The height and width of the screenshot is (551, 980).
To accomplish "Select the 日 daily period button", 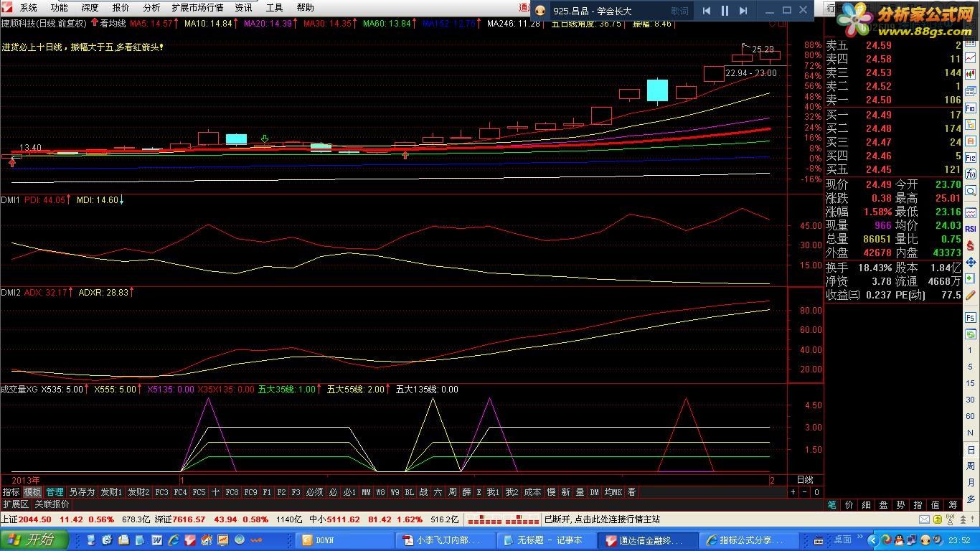I will point(971,450).
